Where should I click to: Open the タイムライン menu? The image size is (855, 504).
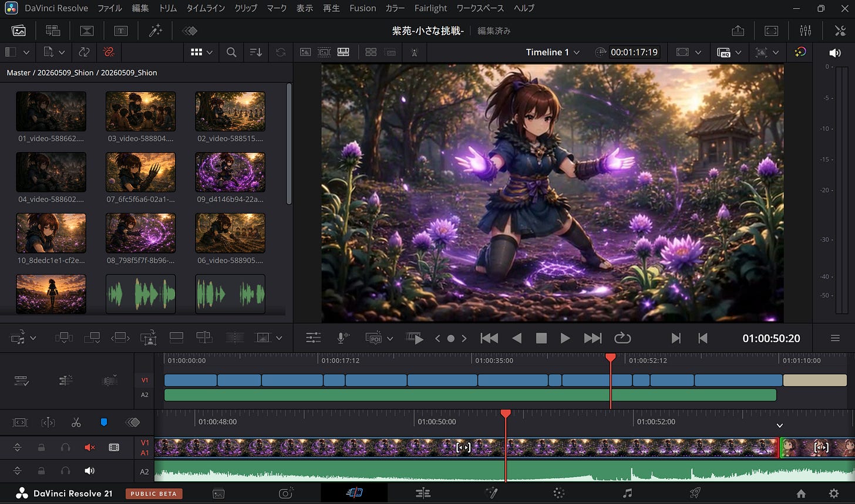coord(206,8)
